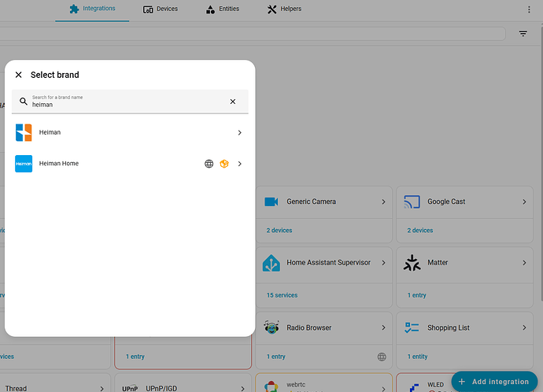
Task: Open the 15 services link
Action: (282, 295)
